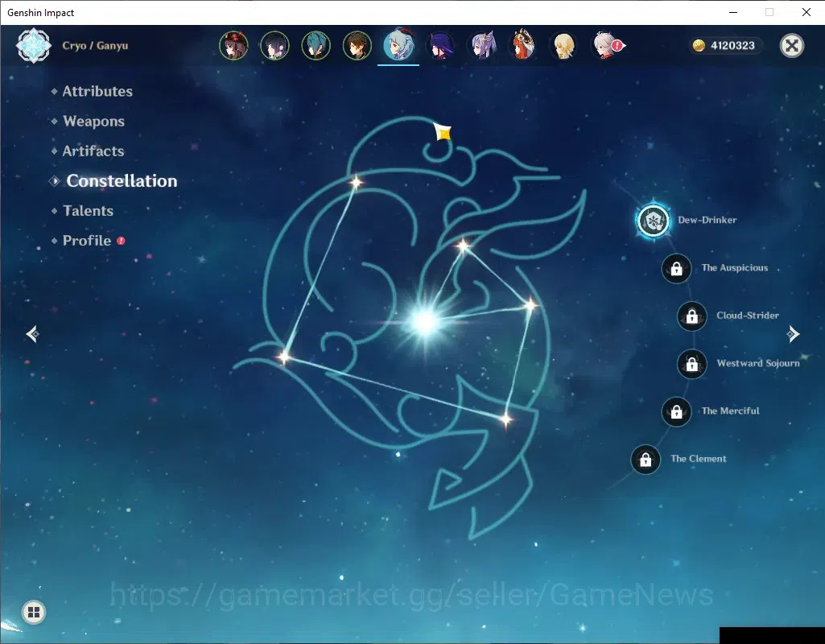Click the locked The Clement constellation icon

tap(646, 460)
